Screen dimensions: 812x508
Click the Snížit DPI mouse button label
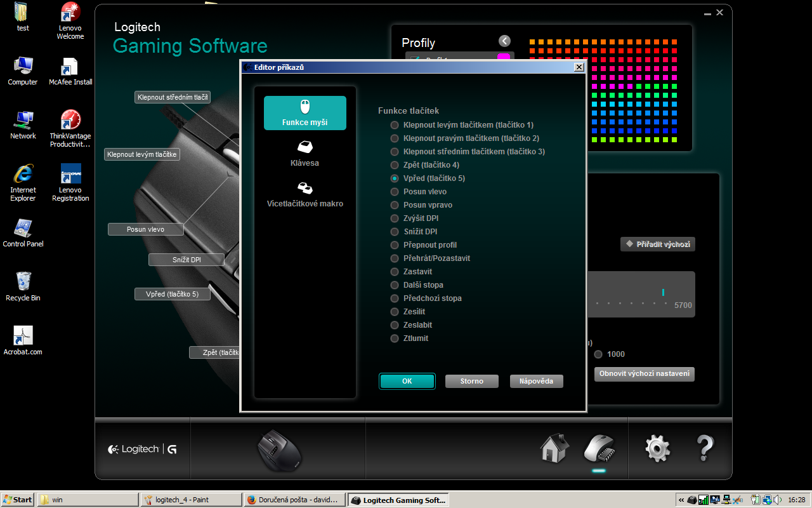pyautogui.click(x=187, y=260)
